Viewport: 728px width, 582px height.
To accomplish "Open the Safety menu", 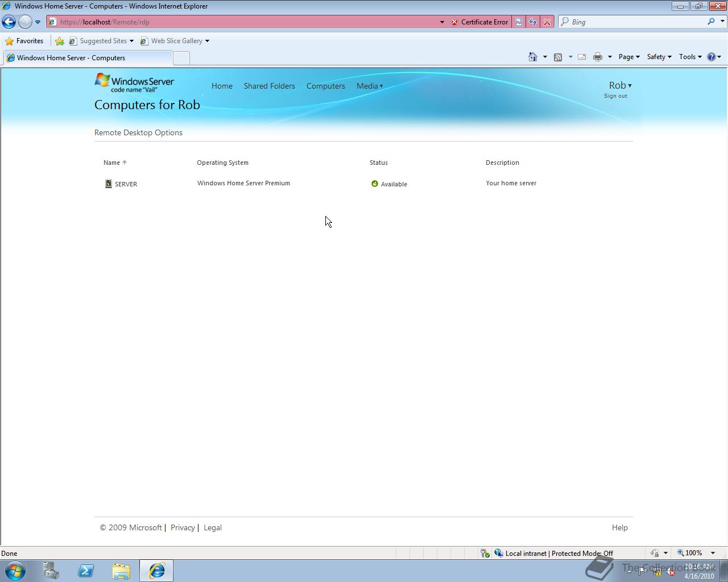I will click(659, 57).
